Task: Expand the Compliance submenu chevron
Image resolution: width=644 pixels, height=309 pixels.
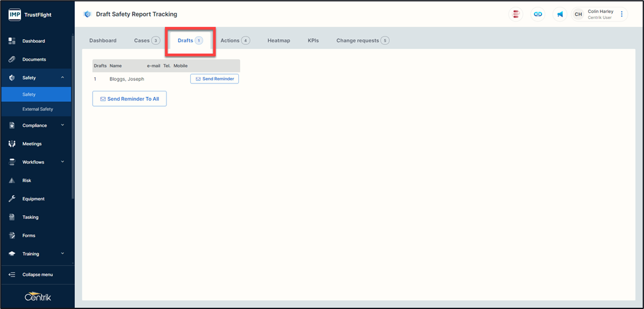Action: tap(63, 125)
